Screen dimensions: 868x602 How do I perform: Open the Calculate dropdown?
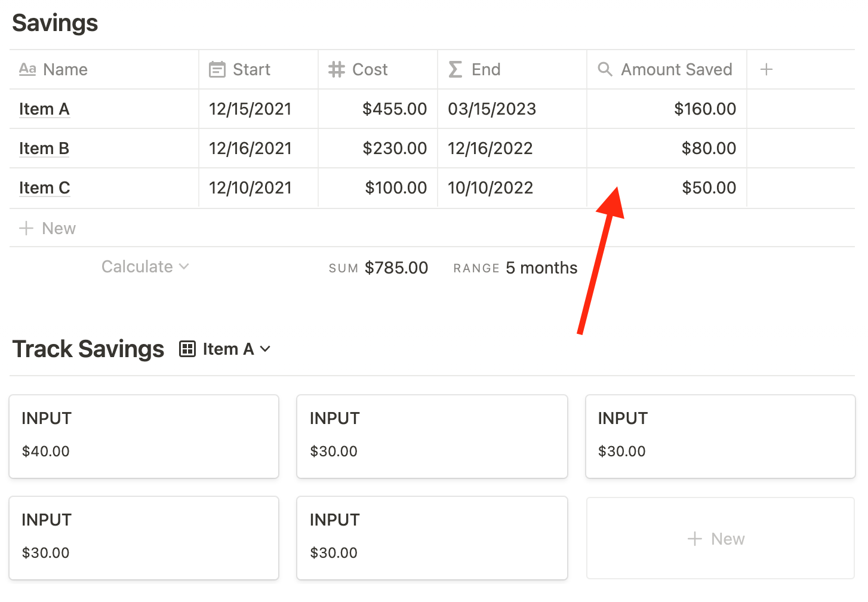[145, 266]
